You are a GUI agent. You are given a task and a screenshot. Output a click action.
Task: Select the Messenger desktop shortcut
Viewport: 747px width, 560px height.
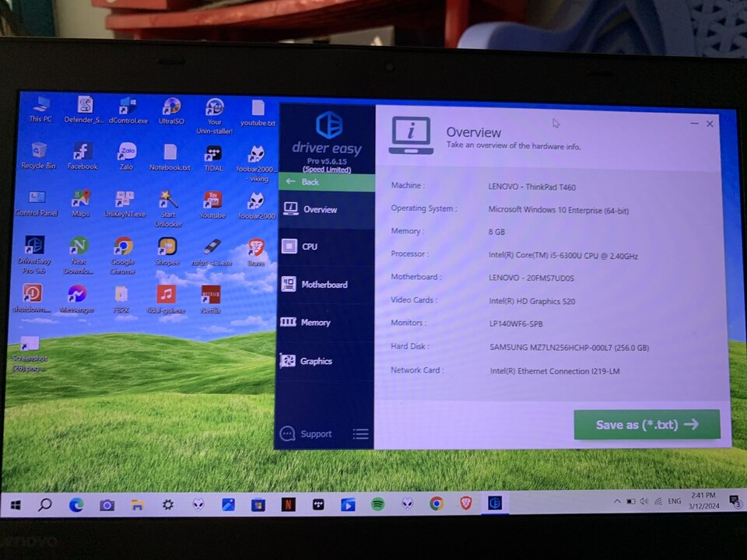[x=77, y=299]
